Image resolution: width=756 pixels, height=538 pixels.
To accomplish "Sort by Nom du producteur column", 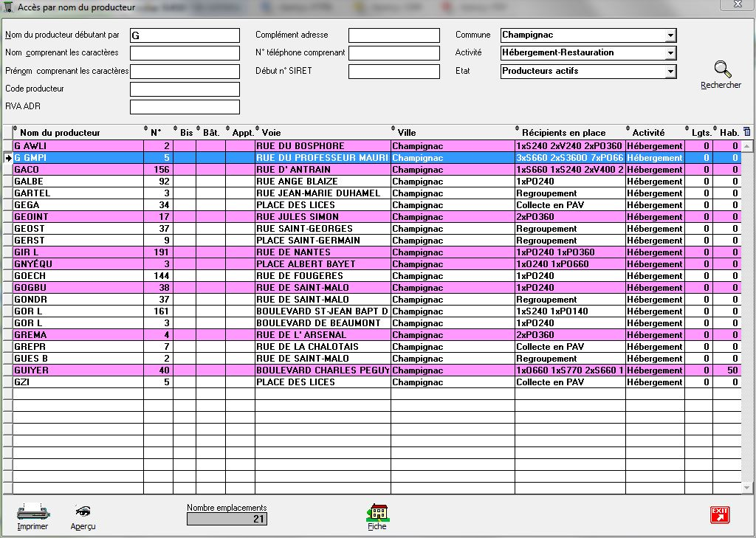I will coord(61,133).
